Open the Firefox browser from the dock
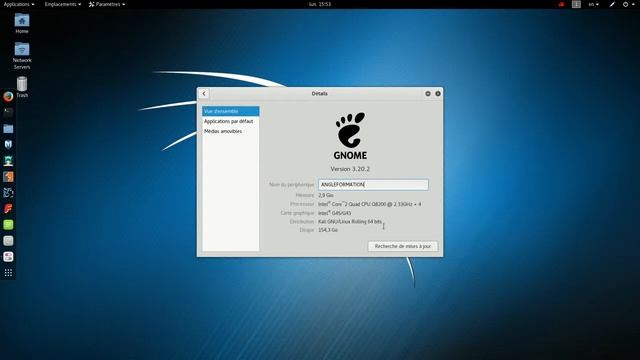The width and height of the screenshot is (640, 360). click(8, 96)
